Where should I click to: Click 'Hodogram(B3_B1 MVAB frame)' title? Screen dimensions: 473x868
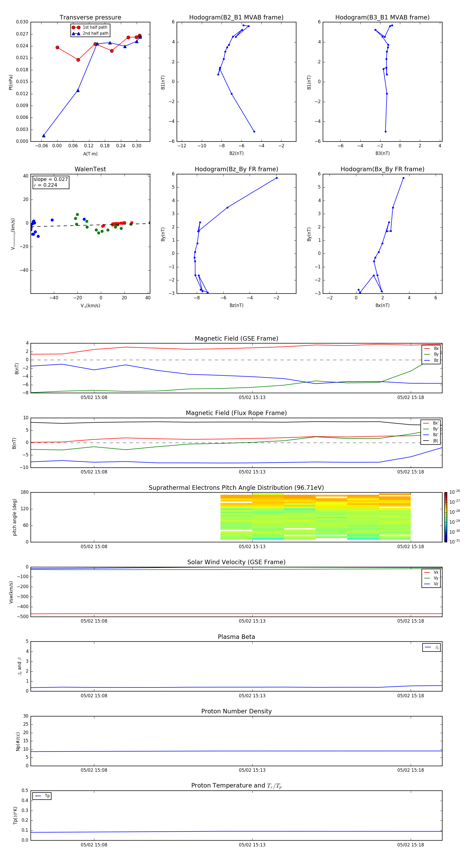(382, 18)
